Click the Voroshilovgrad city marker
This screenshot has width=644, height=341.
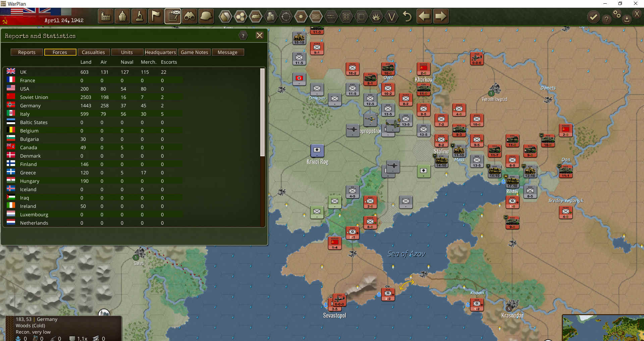pos(494,90)
